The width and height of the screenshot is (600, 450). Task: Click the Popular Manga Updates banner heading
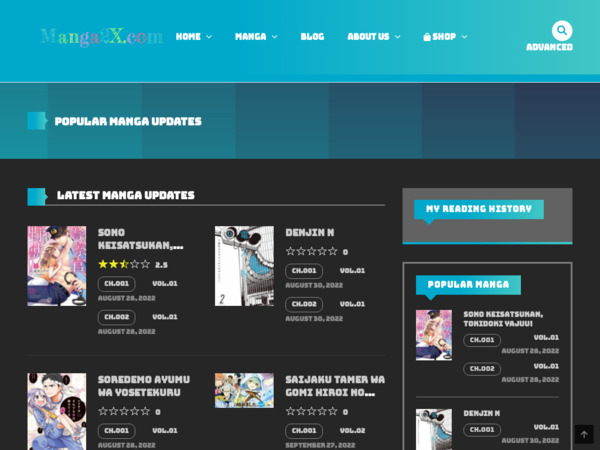click(x=128, y=122)
